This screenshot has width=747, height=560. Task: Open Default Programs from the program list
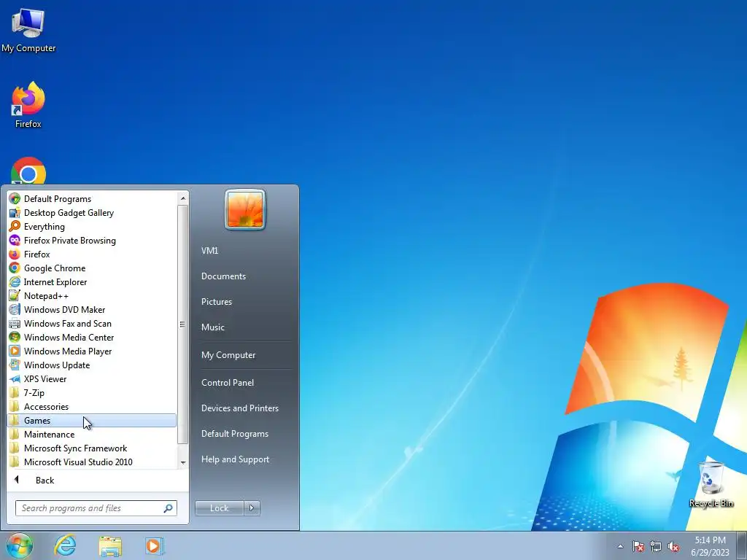click(92, 198)
